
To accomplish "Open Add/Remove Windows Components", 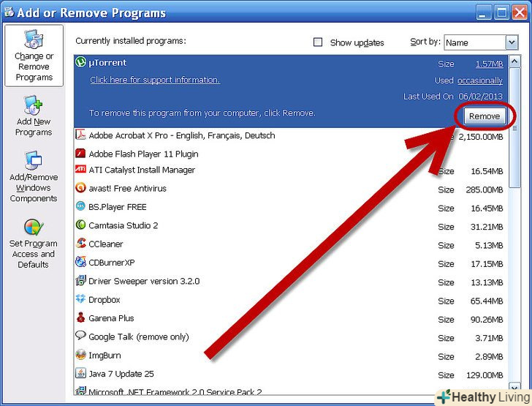I will coord(34,177).
